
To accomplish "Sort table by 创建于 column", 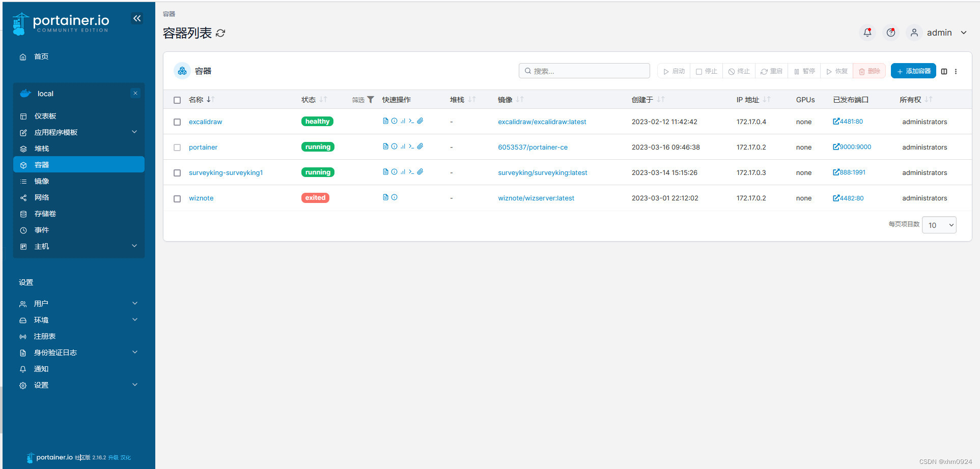I will pos(648,100).
